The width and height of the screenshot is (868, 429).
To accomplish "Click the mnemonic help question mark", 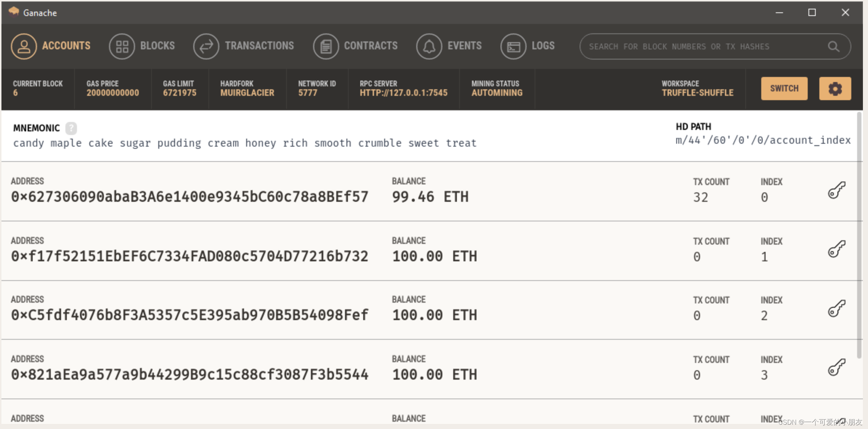I will click(71, 128).
